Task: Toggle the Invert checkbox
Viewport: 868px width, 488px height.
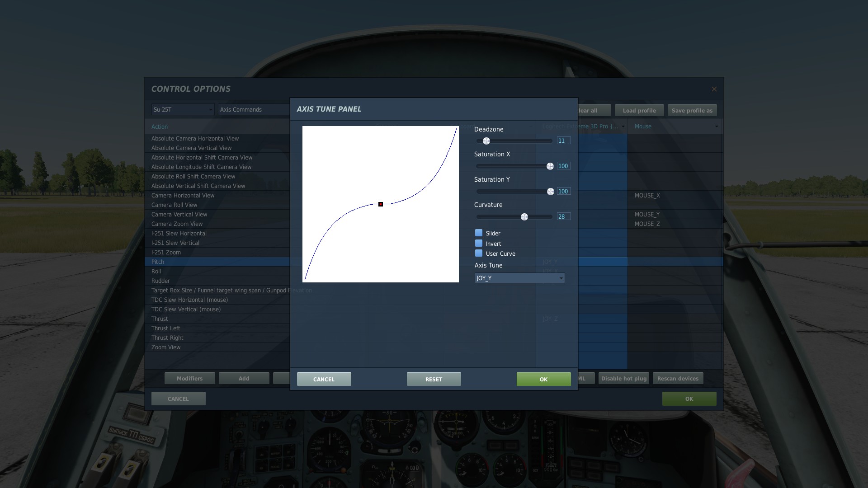Action: 479,243
